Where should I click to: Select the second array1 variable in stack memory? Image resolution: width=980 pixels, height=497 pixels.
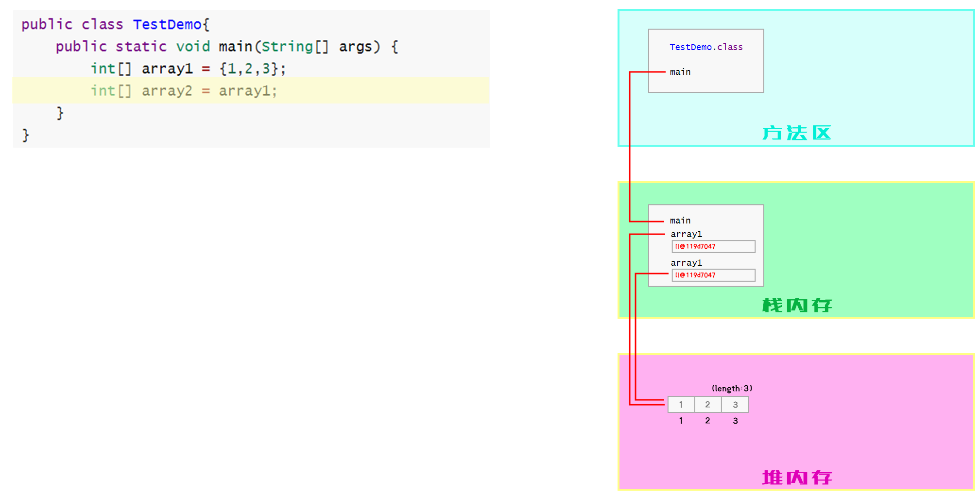pyautogui.click(x=686, y=262)
